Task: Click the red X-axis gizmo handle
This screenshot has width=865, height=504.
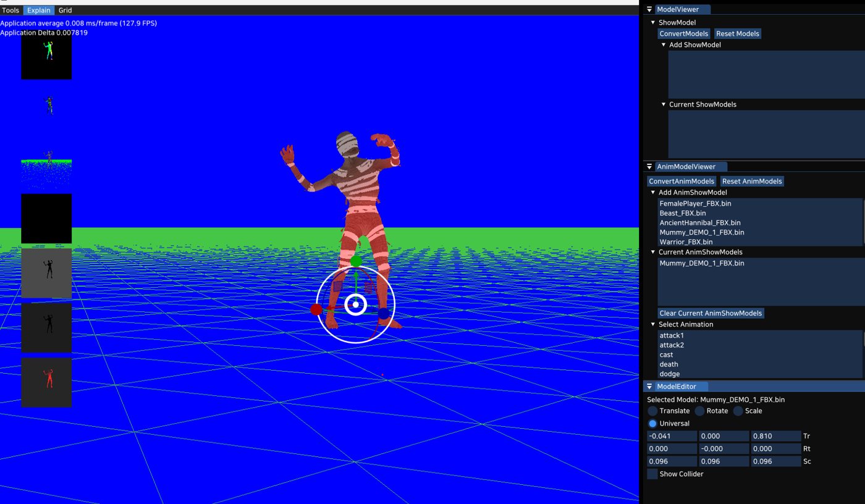Action: pos(316,309)
